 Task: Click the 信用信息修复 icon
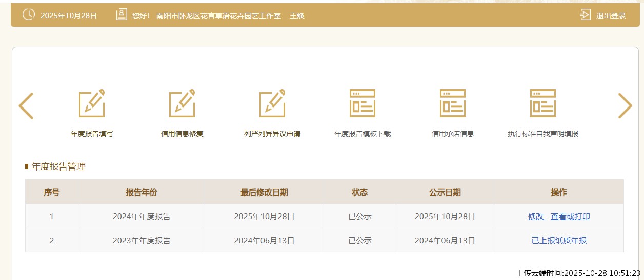[x=182, y=104]
